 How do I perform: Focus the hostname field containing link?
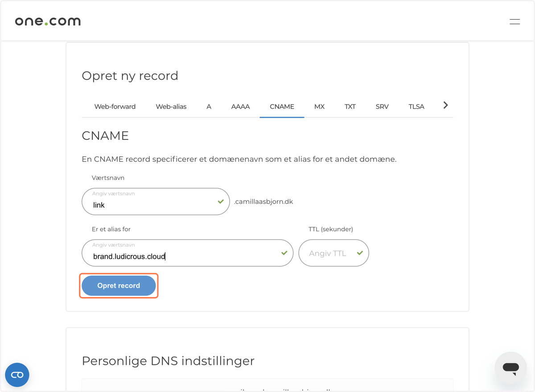156,201
